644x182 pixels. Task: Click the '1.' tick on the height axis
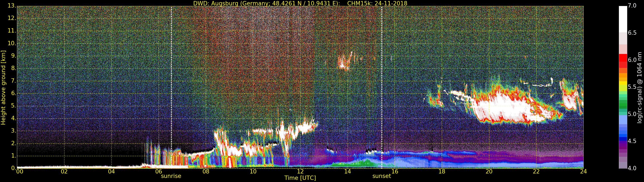(13, 156)
